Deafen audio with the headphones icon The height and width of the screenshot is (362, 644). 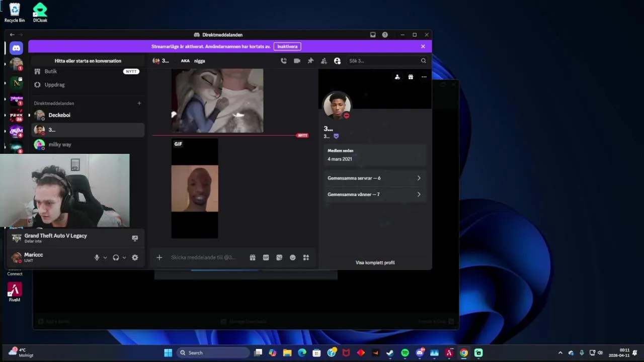116,257
